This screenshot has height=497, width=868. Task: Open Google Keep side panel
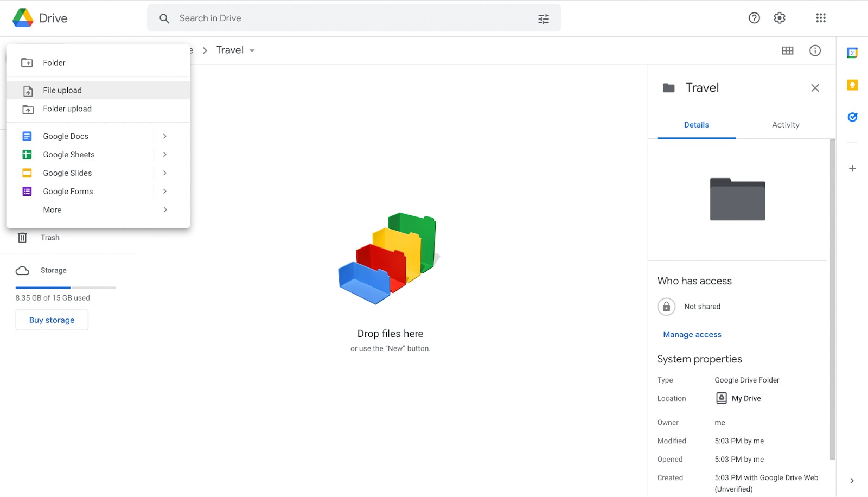(x=852, y=85)
